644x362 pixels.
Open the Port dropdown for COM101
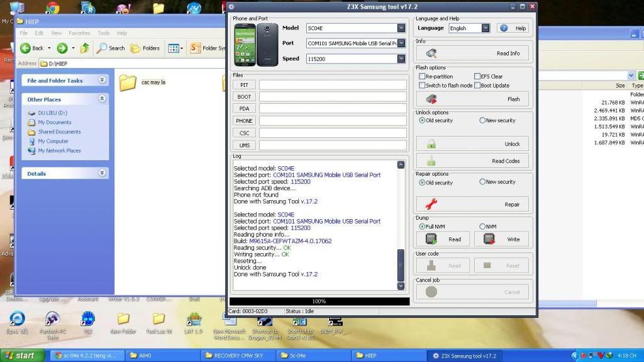(x=401, y=43)
